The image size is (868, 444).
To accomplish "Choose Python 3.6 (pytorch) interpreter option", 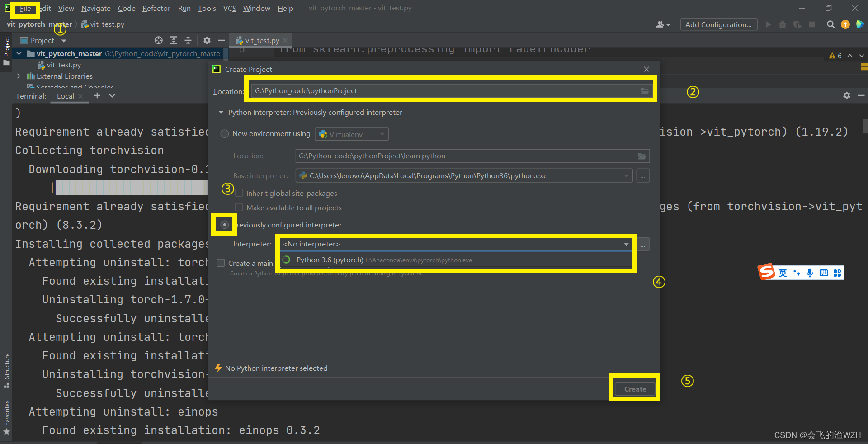I will tap(456, 260).
